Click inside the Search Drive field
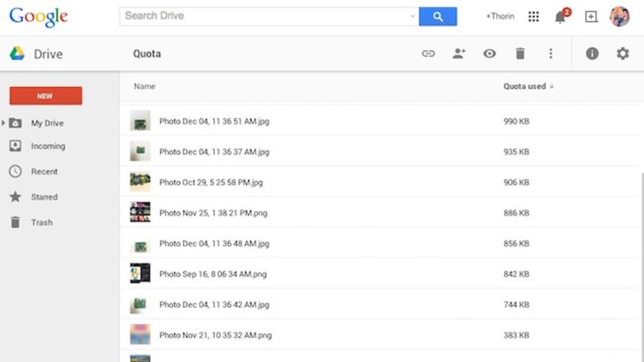644x362 pixels. click(264, 16)
